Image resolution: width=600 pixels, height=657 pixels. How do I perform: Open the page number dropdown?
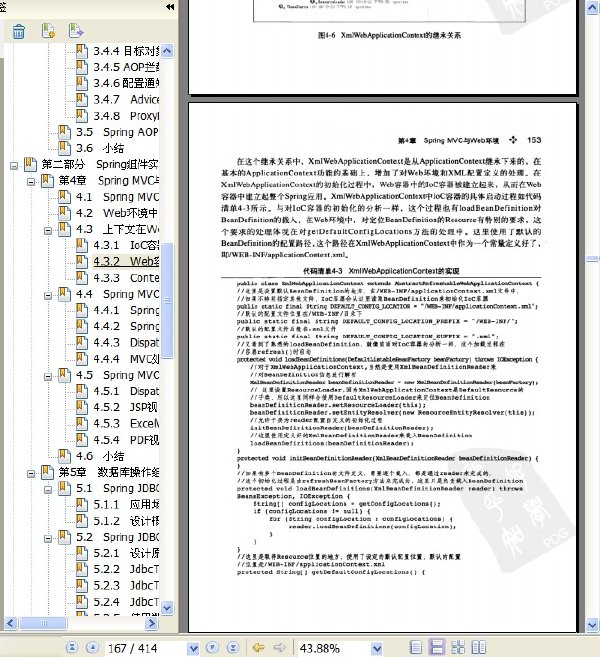pyautogui.click(x=193, y=648)
